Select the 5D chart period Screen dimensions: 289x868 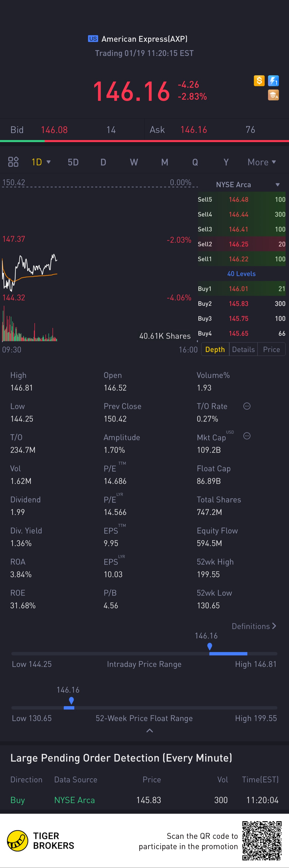pos(73,162)
